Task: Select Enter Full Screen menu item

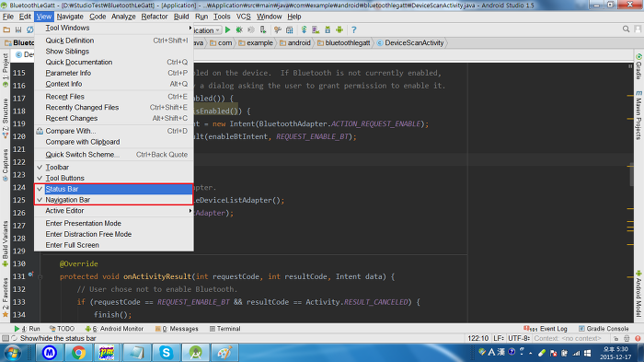Action: point(114,245)
